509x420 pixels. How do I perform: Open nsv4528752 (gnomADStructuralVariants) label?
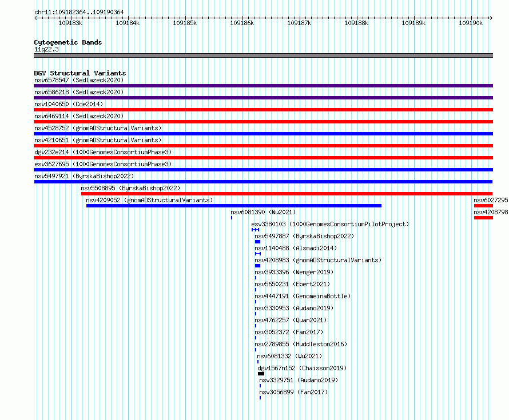(x=98, y=128)
